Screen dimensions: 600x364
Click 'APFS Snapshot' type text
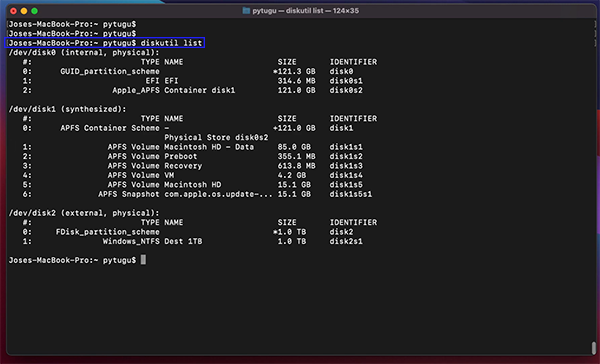click(129, 194)
